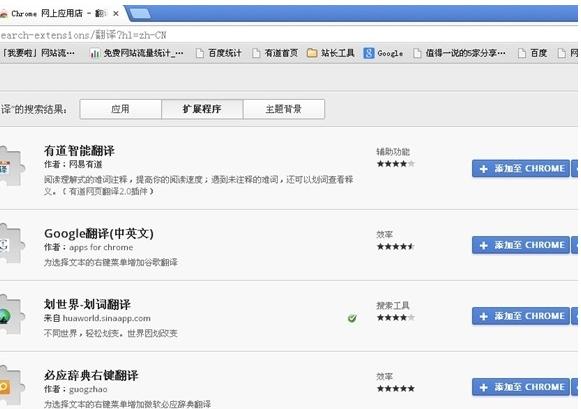Viewport: 581px width, 409px height.
Task: Close the Chrome 网上应用店 tab
Action: (116, 14)
